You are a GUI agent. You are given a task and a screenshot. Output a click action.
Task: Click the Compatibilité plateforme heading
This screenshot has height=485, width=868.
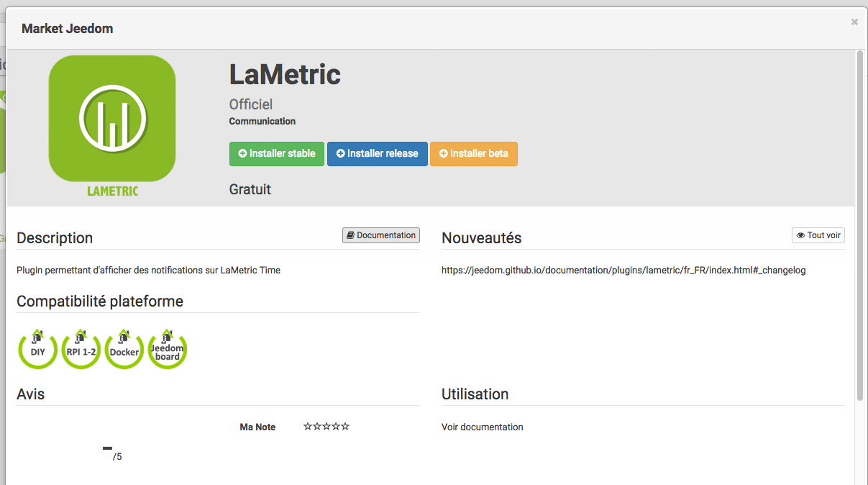[100, 302]
